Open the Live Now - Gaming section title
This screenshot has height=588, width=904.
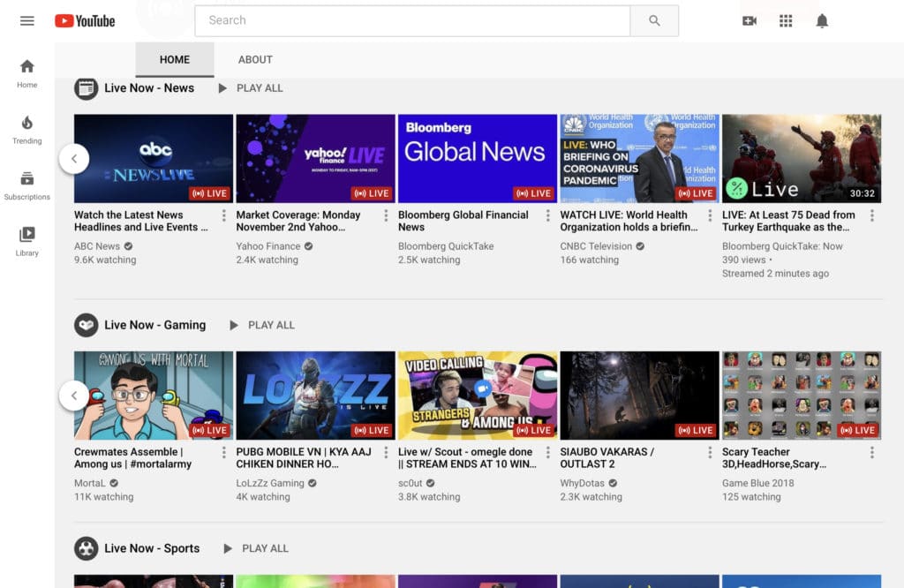(155, 325)
